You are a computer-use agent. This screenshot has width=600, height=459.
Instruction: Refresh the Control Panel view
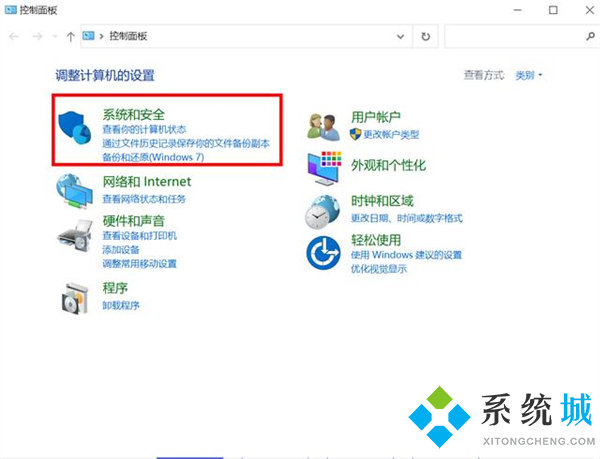426,36
